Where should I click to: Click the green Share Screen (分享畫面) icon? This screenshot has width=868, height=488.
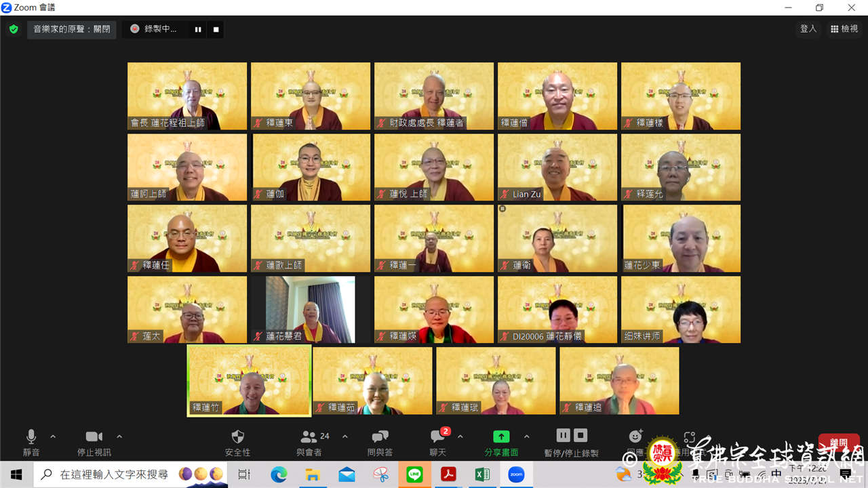click(x=501, y=436)
